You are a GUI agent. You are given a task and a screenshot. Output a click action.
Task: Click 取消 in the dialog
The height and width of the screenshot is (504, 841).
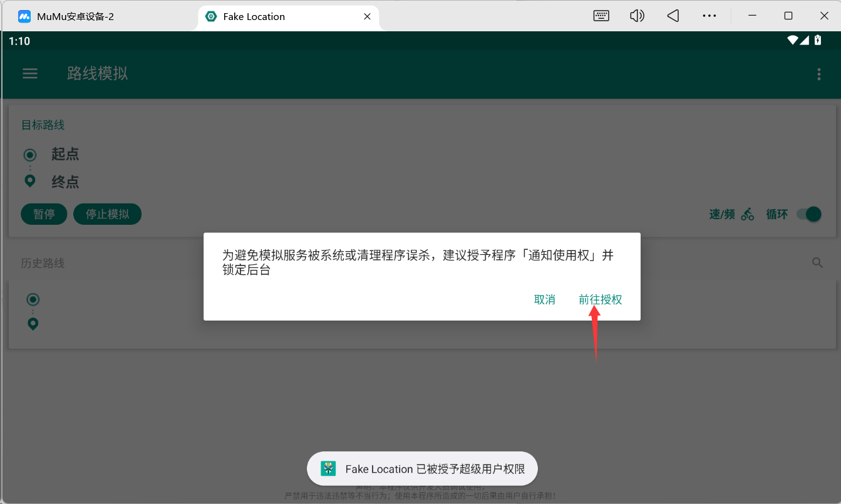point(544,300)
